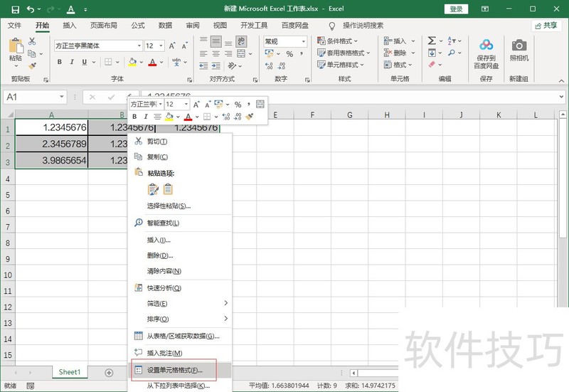This screenshot has height=392, width=569.
Task: Expand the Name Box dropdown
Action: [x=62, y=97]
